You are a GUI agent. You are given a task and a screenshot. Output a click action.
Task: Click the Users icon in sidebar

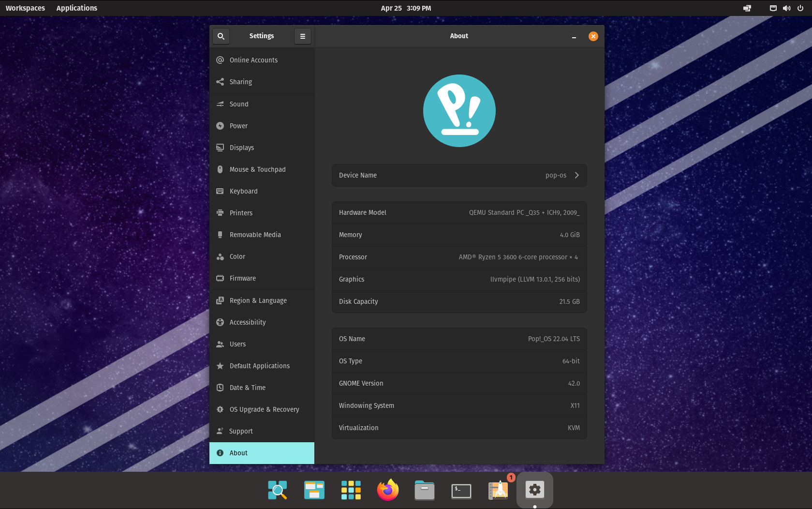[220, 344]
